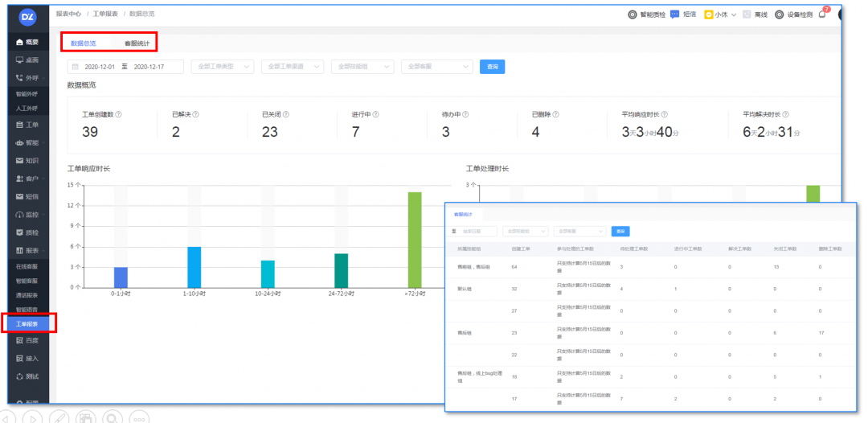Select 工单报表 in the sidebar menu
Image resolution: width=868 pixels, height=423 pixels.
coord(27,324)
